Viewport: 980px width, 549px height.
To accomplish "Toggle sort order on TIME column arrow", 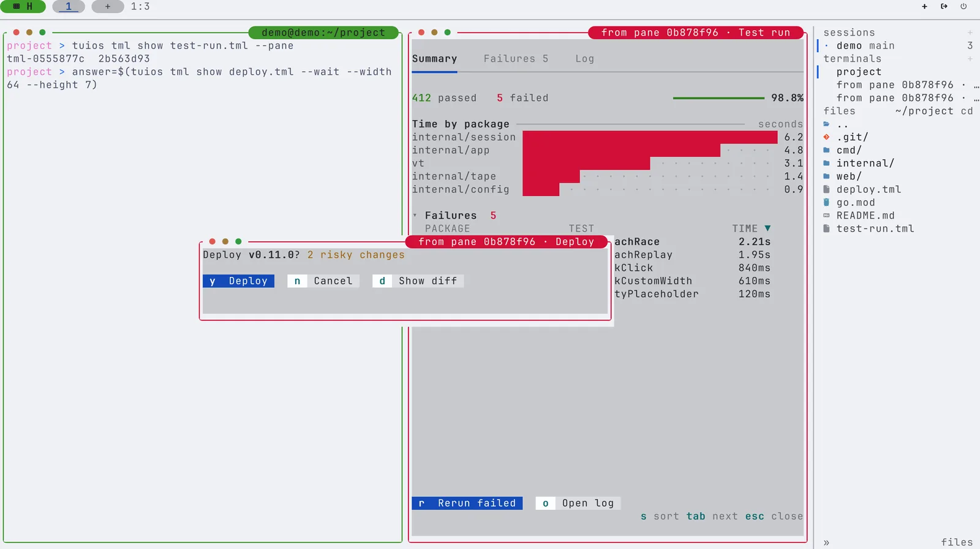I will [767, 229].
